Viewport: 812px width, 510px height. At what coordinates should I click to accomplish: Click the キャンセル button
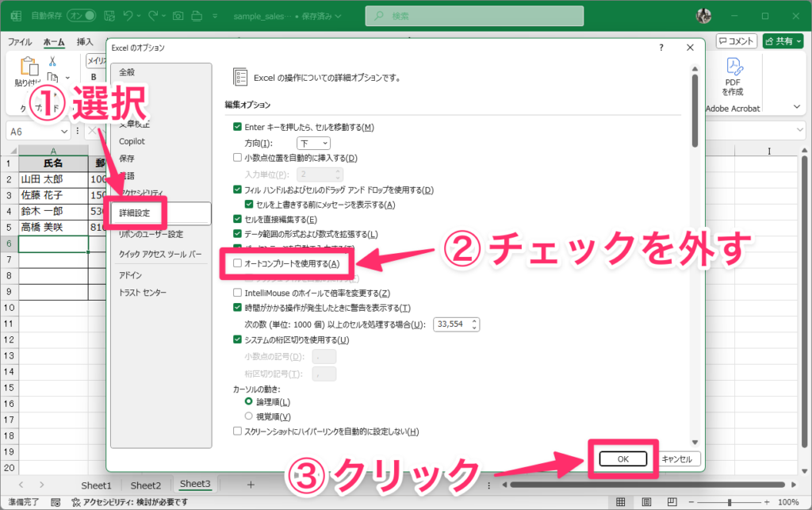[676, 458]
